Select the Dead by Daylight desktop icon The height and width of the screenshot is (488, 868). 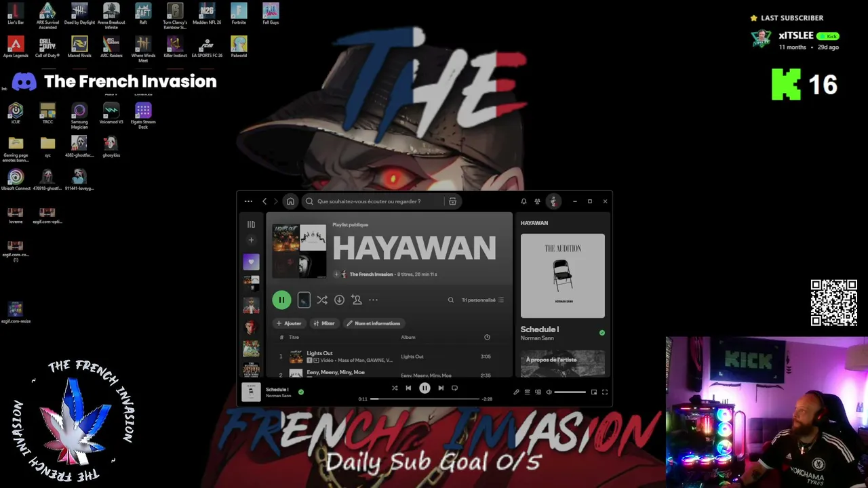click(x=79, y=14)
